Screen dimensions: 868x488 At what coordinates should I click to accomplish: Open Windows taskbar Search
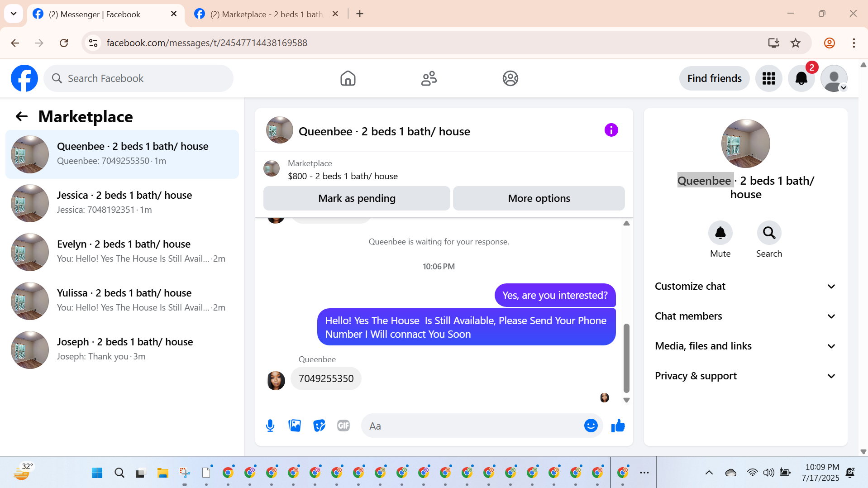click(x=119, y=473)
